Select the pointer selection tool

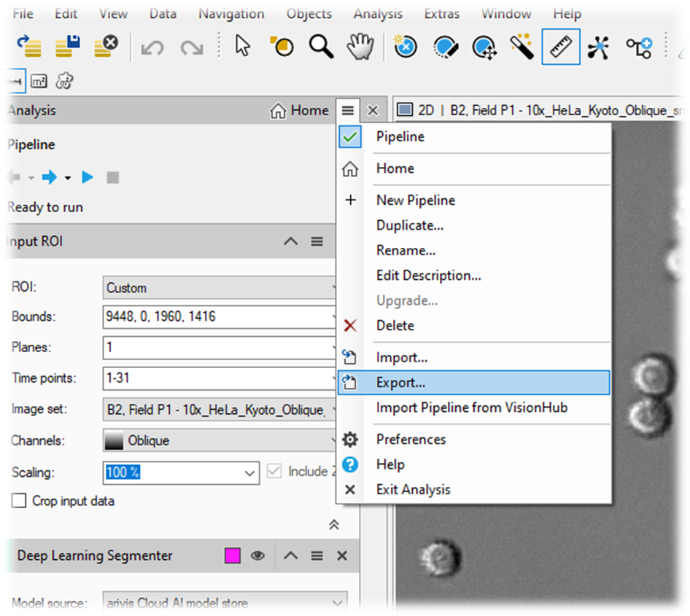pyautogui.click(x=241, y=45)
